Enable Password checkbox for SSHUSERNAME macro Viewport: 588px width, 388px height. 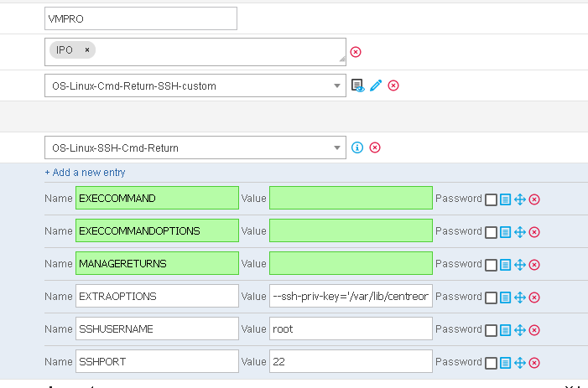click(491, 330)
